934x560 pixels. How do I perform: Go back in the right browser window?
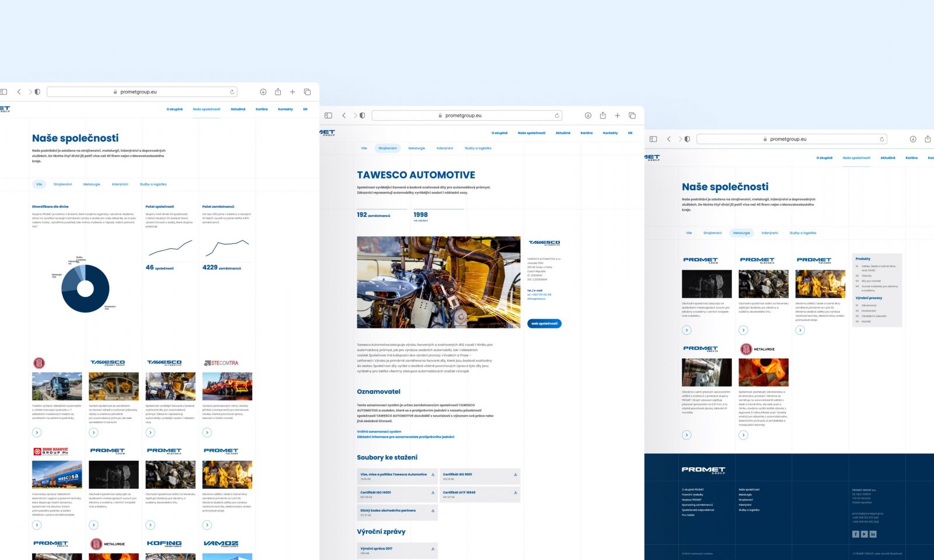coord(669,139)
